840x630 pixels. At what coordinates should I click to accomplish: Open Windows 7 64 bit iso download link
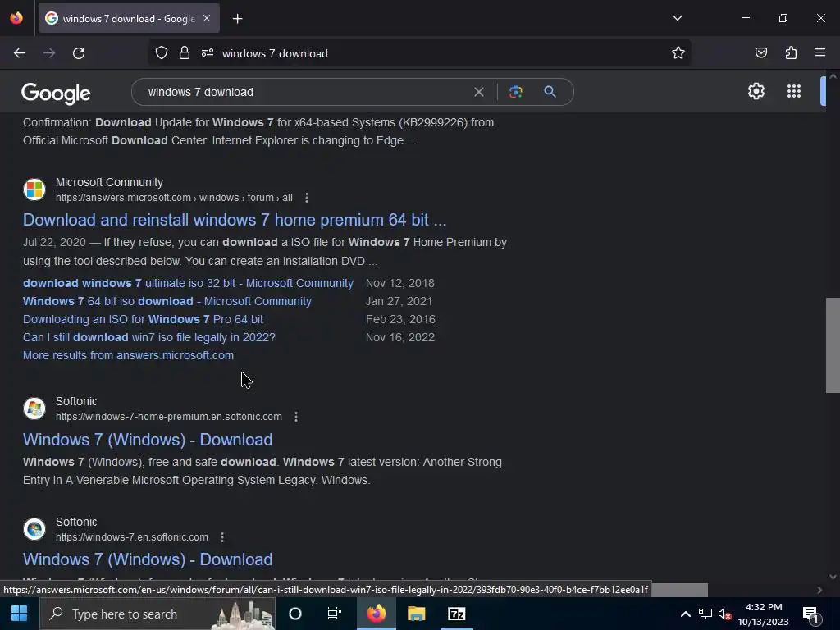point(167,301)
